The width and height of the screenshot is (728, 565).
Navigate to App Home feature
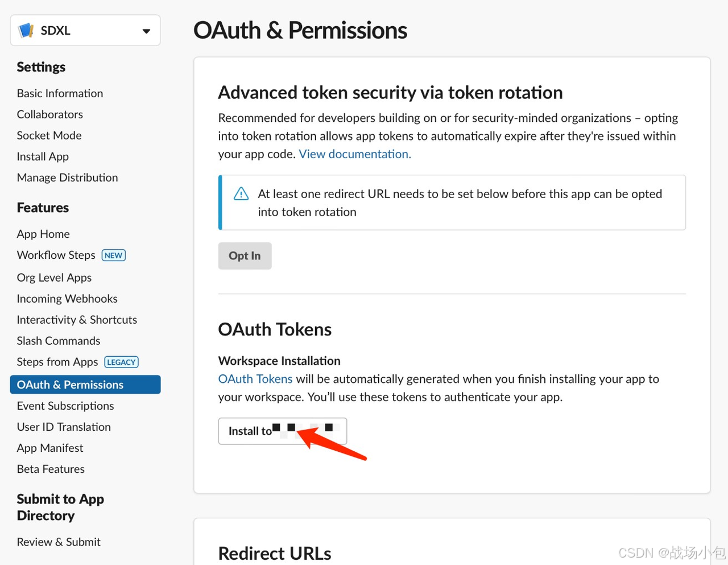click(43, 234)
